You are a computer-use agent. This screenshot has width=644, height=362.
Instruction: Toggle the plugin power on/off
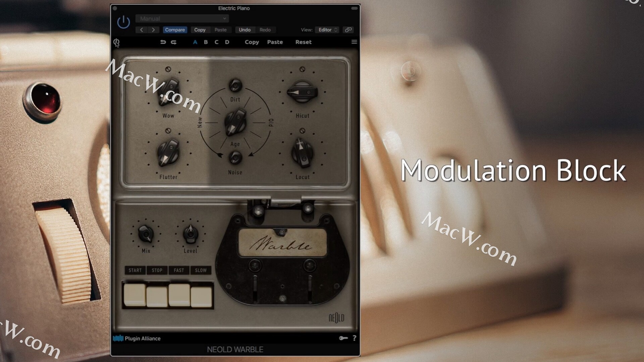[x=123, y=22]
